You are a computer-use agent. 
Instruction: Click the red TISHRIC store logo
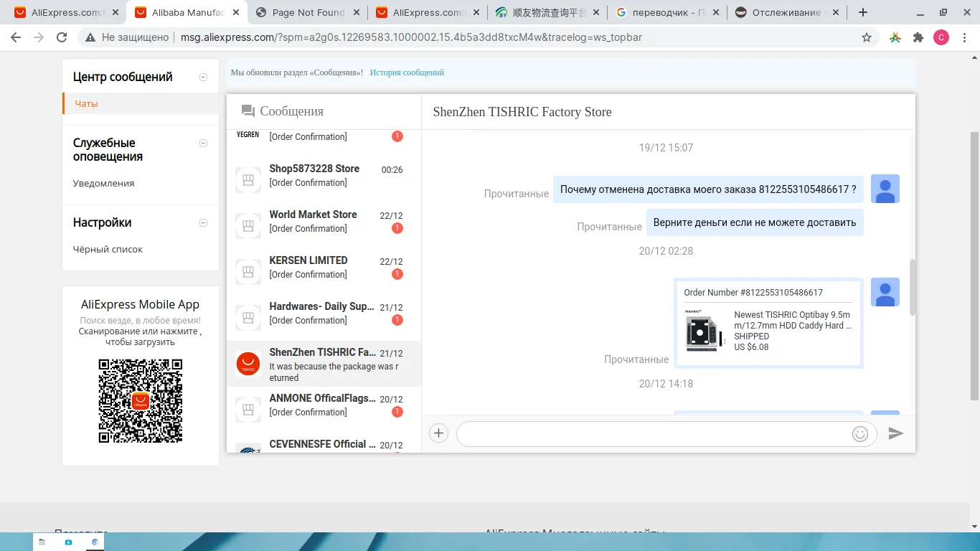[248, 364]
